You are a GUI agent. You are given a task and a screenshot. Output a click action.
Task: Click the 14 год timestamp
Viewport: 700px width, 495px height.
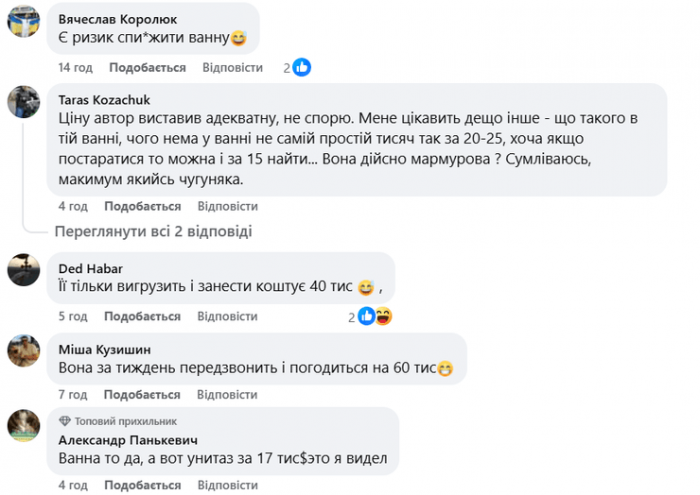point(75,68)
